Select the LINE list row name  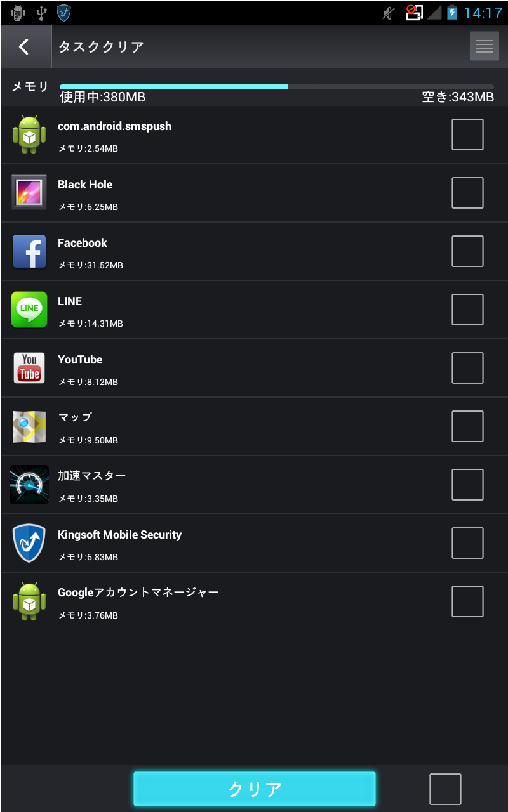pos(70,301)
